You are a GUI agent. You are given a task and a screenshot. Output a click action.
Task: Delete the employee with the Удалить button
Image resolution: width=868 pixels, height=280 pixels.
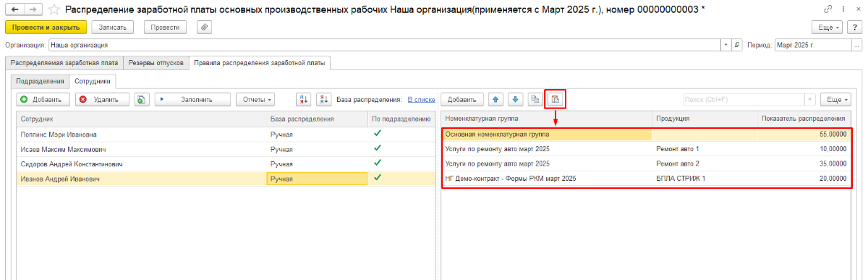tap(102, 99)
